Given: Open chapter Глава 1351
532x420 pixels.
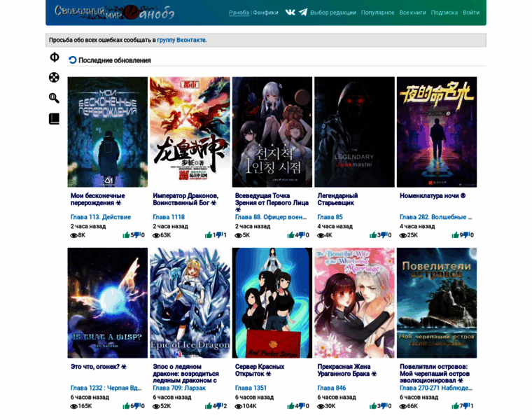Looking at the screenshot, I should click(251, 388).
